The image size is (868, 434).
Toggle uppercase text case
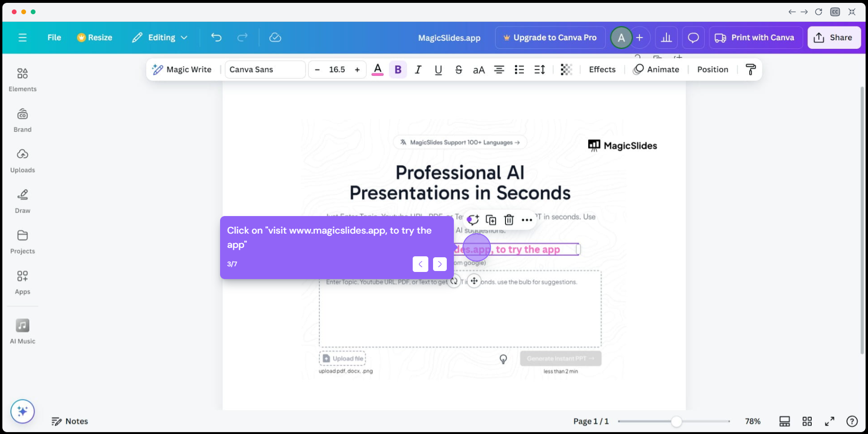(x=479, y=70)
